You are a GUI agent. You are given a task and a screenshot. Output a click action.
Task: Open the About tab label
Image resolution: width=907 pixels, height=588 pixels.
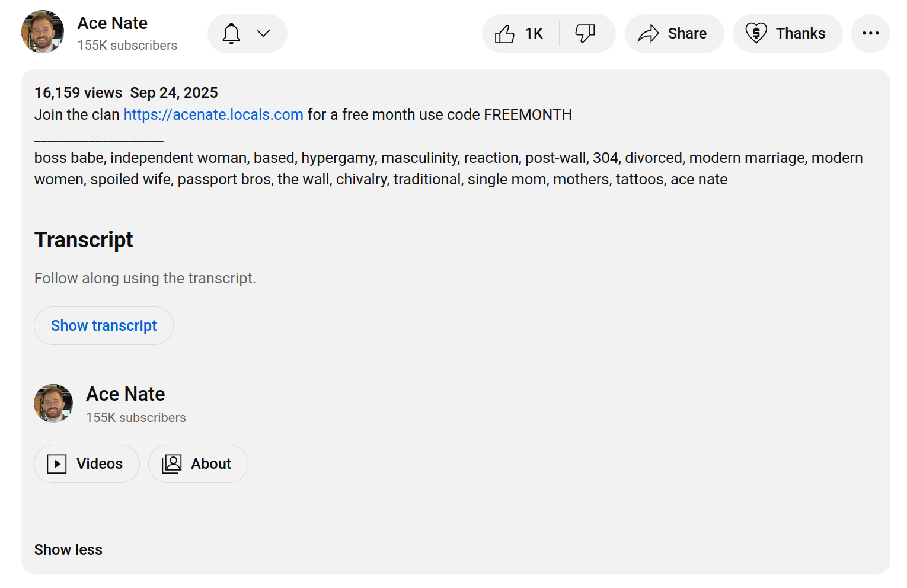(211, 464)
